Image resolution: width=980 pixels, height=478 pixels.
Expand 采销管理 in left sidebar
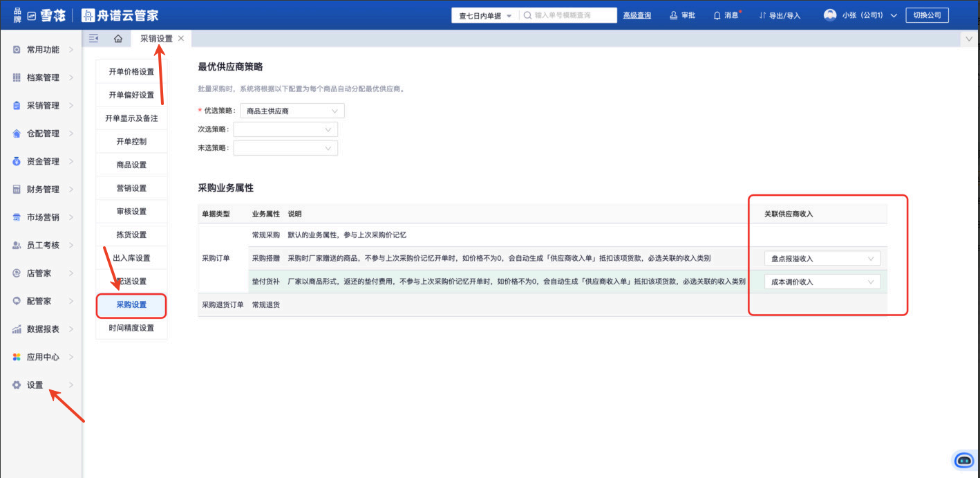click(43, 106)
